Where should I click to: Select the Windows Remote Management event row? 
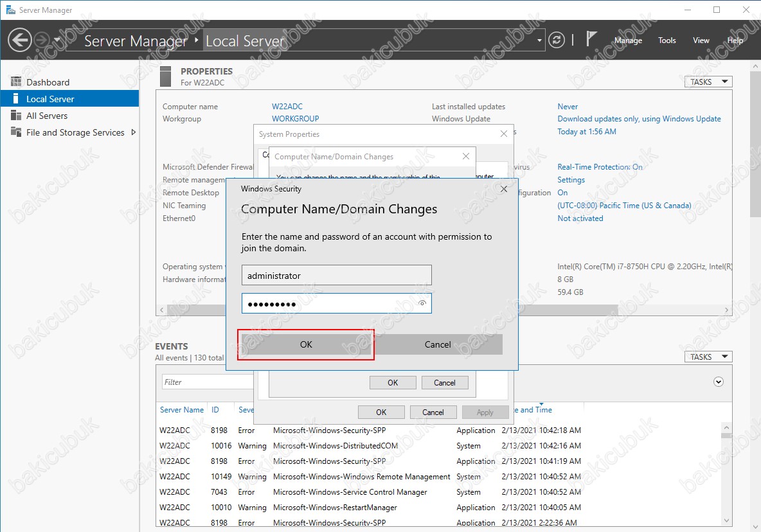pyautogui.click(x=370, y=477)
